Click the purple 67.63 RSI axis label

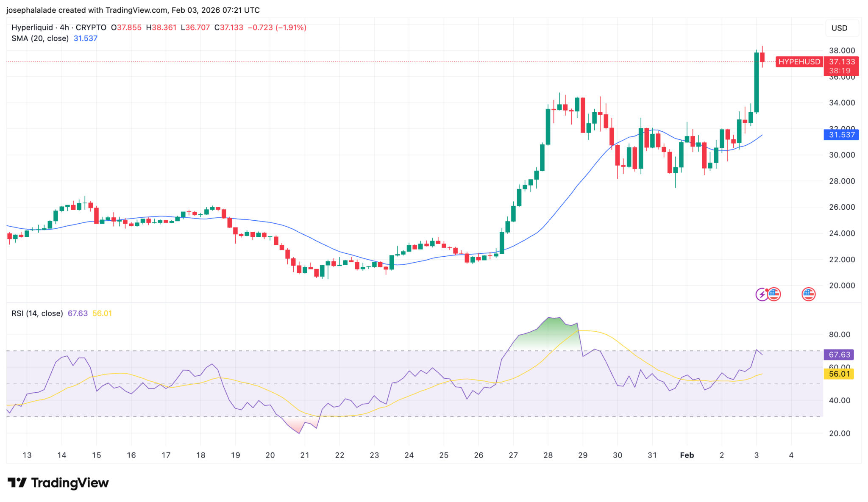click(839, 355)
